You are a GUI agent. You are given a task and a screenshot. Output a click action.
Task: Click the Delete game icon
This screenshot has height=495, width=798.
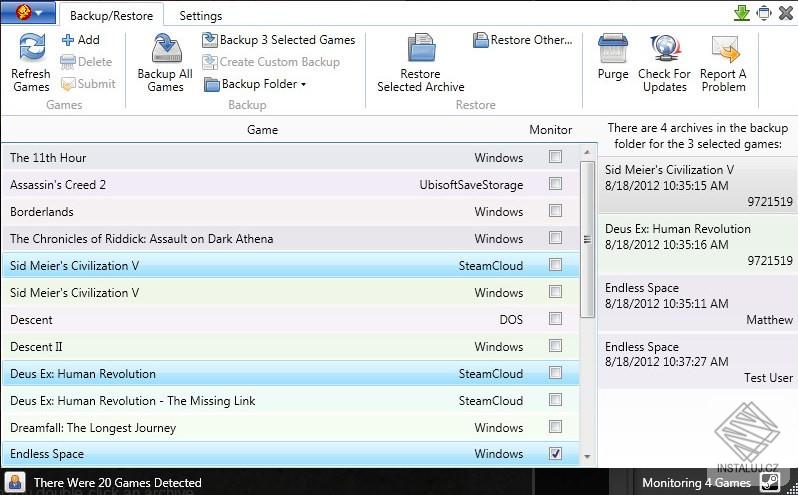tap(68, 62)
